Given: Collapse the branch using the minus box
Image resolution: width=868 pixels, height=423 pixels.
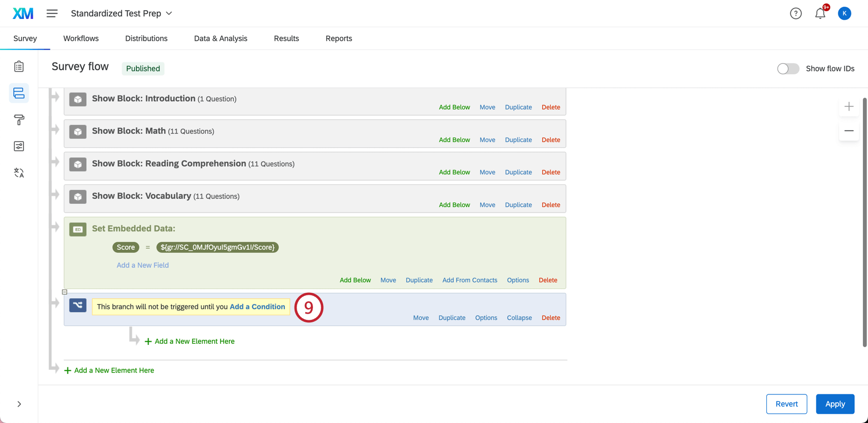Looking at the screenshot, I should click(x=64, y=292).
